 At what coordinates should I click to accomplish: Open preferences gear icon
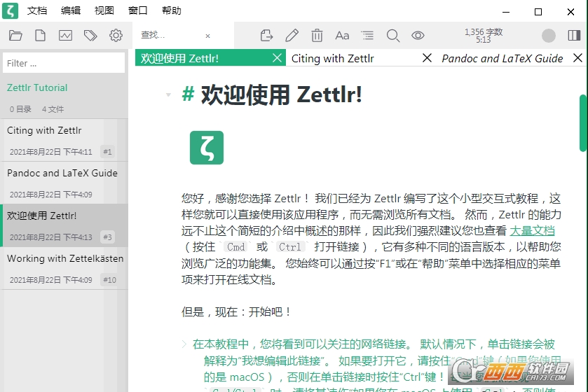tap(116, 36)
